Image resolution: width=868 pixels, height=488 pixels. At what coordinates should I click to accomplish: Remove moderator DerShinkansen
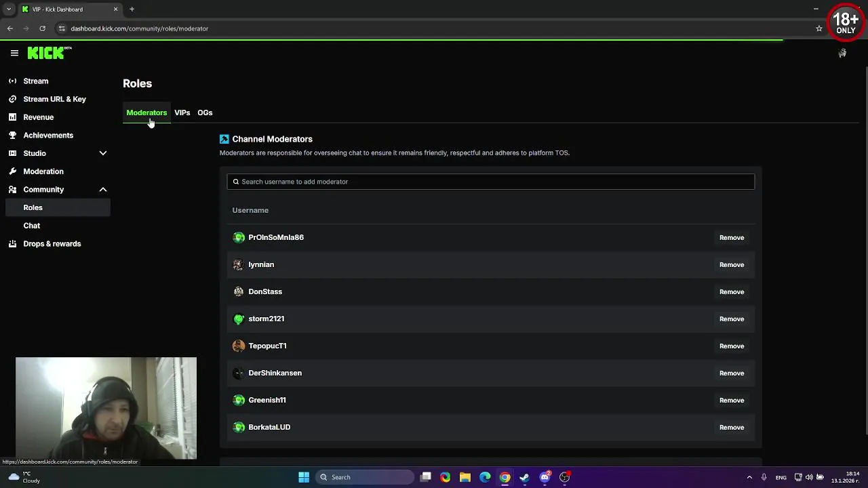(732, 373)
